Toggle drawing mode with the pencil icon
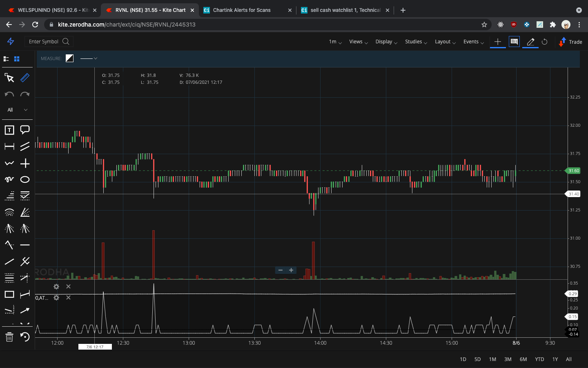The height and width of the screenshot is (368, 588). tap(530, 41)
